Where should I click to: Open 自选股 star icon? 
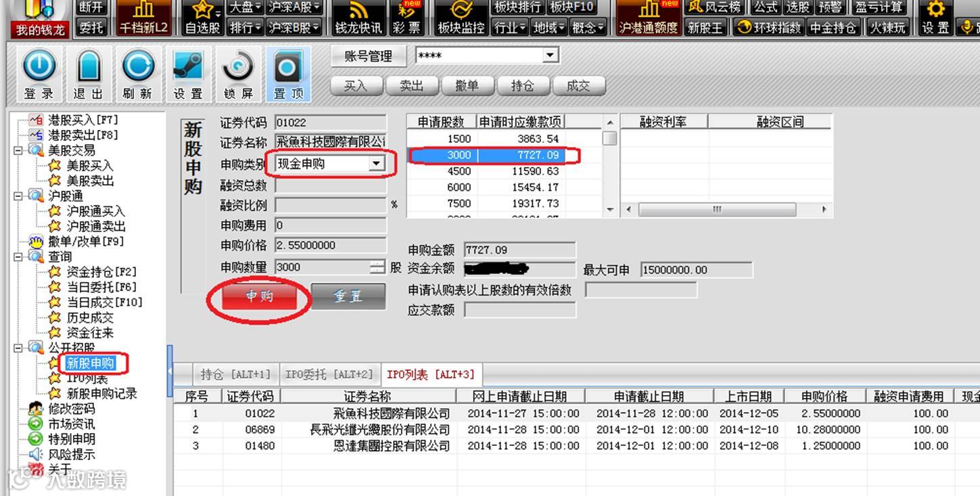tap(202, 18)
